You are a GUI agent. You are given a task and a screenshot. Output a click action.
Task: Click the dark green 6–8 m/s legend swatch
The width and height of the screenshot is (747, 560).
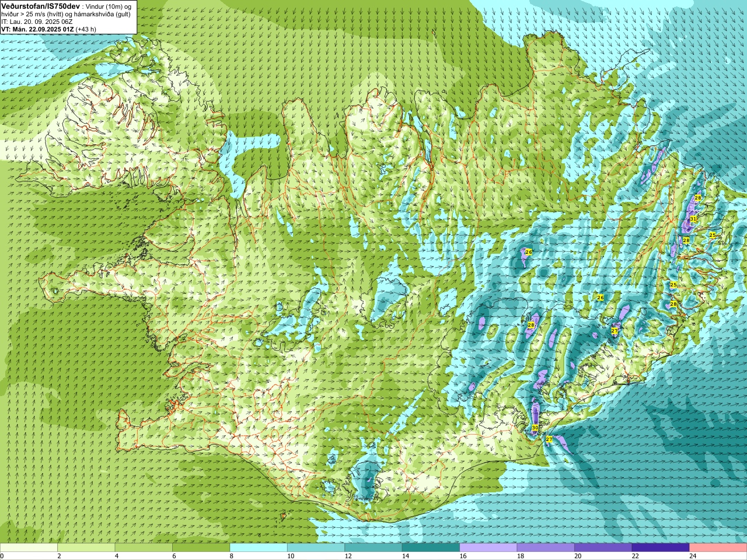click(x=201, y=548)
